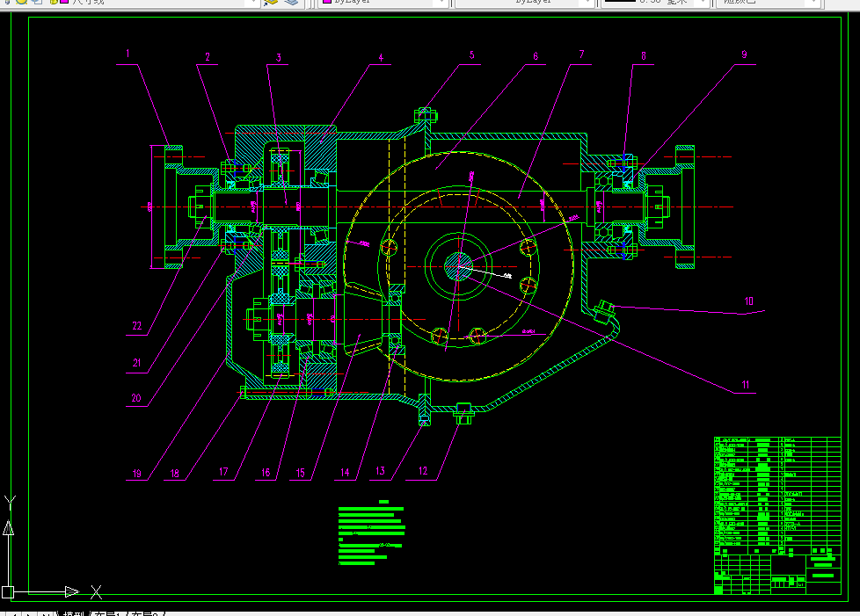This screenshot has height=616, width=860.
Task: Select part callout number 17
Action: (223, 472)
